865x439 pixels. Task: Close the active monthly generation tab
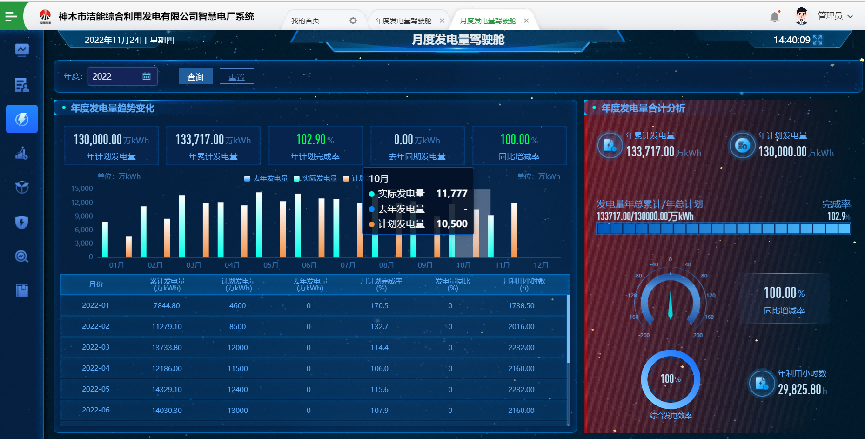click(527, 20)
